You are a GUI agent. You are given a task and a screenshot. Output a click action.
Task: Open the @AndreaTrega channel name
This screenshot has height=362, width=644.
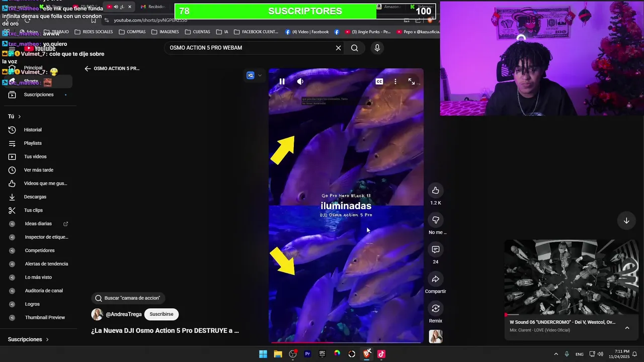pyautogui.click(x=124, y=314)
